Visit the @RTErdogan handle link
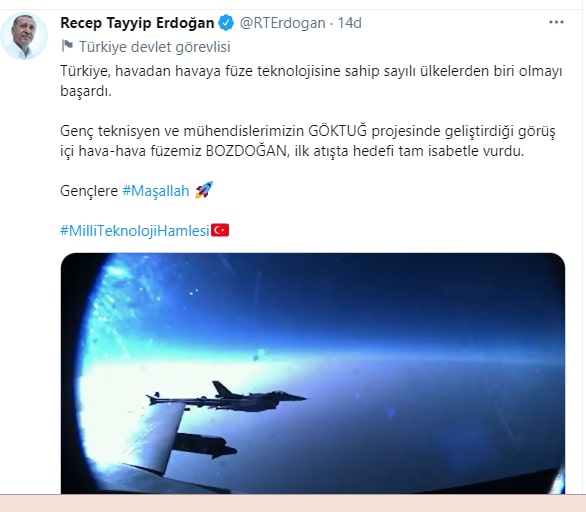 pos(283,23)
